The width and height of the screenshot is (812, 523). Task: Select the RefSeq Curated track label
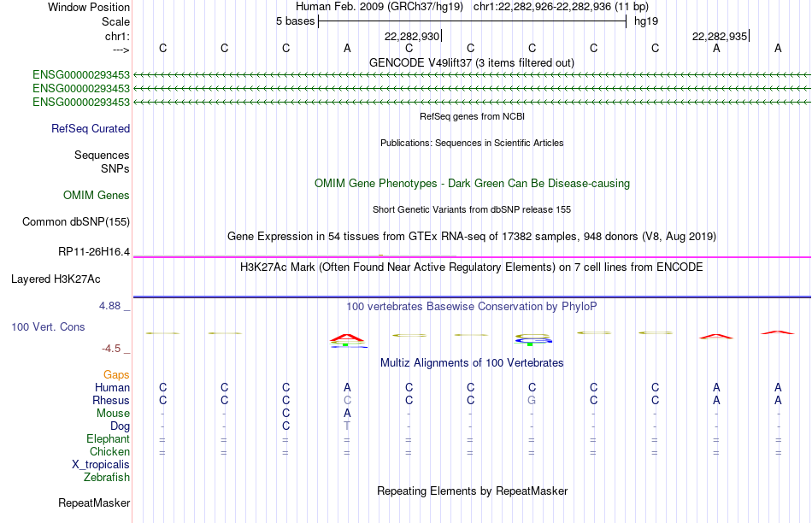[x=91, y=128]
